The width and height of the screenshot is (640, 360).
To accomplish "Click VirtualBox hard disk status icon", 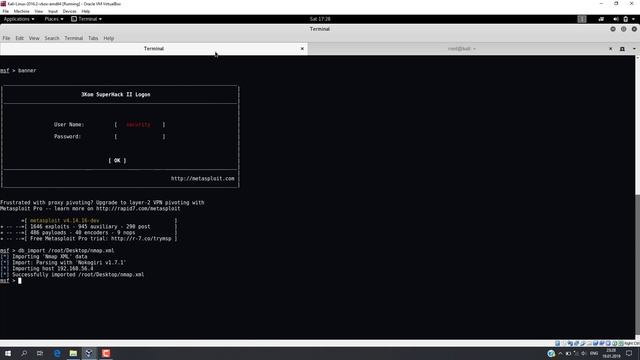I will pos(558,344).
